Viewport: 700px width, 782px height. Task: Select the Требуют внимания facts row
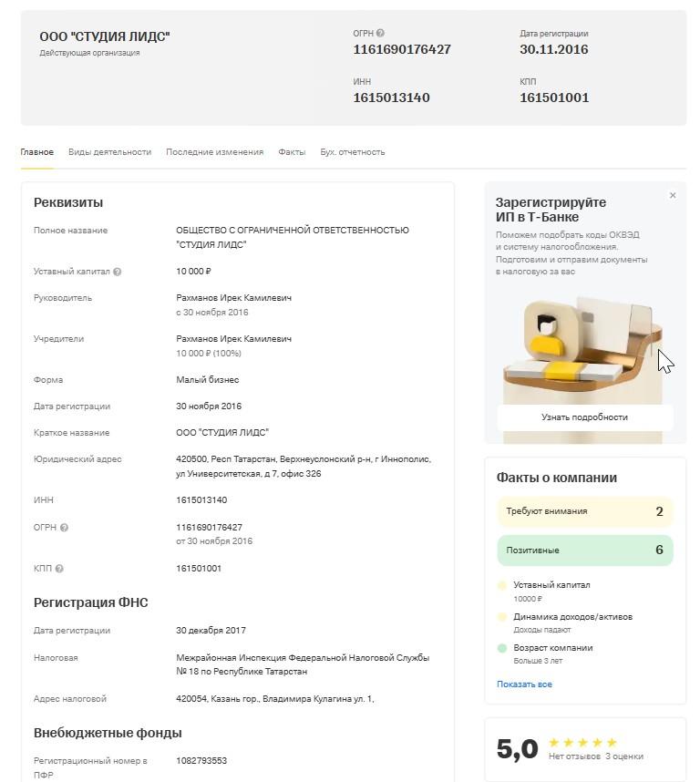584,511
